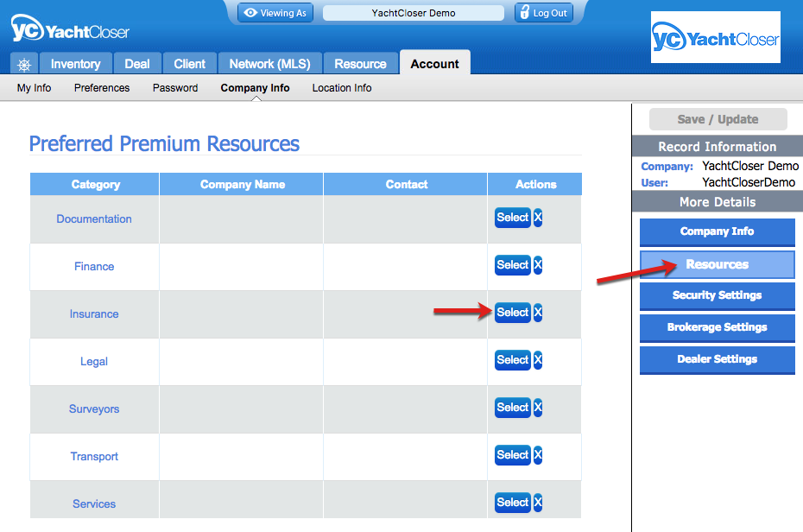This screenshot has height=532, width=803.
Task: Click the Company Name column header
Action: 242,184
